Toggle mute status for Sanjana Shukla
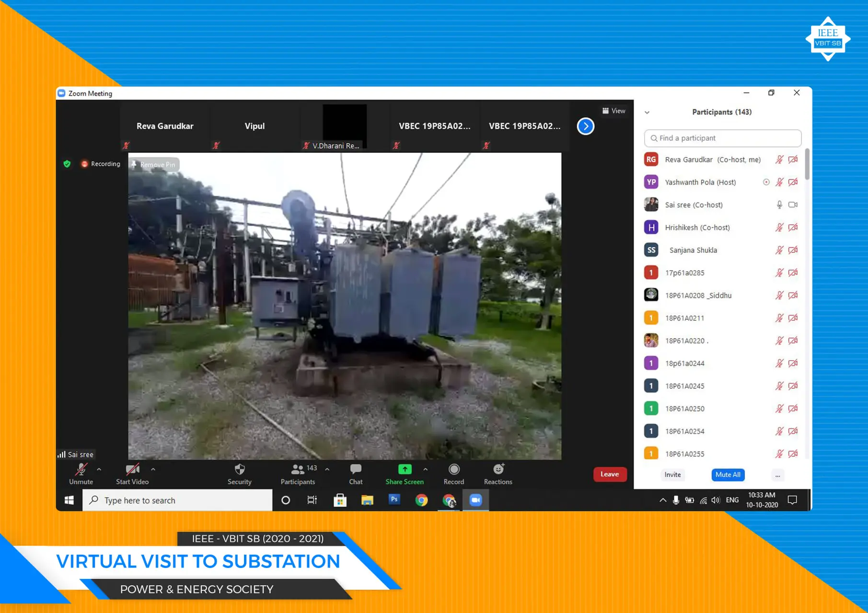The image size is (868, 613). click(x=780, y=250)
